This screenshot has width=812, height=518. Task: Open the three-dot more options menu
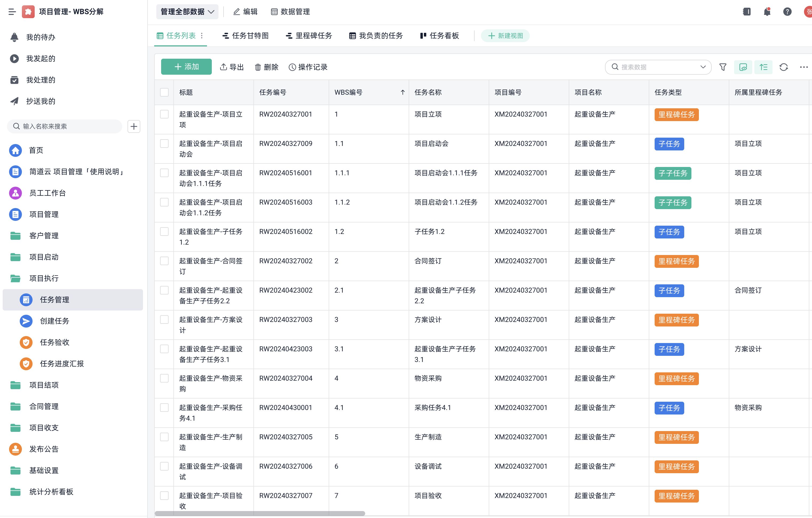803,67
